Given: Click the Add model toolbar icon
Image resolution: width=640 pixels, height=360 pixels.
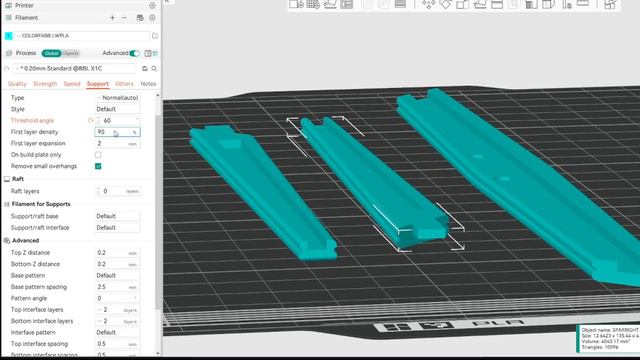Looking at the screenshot, I should click(296, 4).
